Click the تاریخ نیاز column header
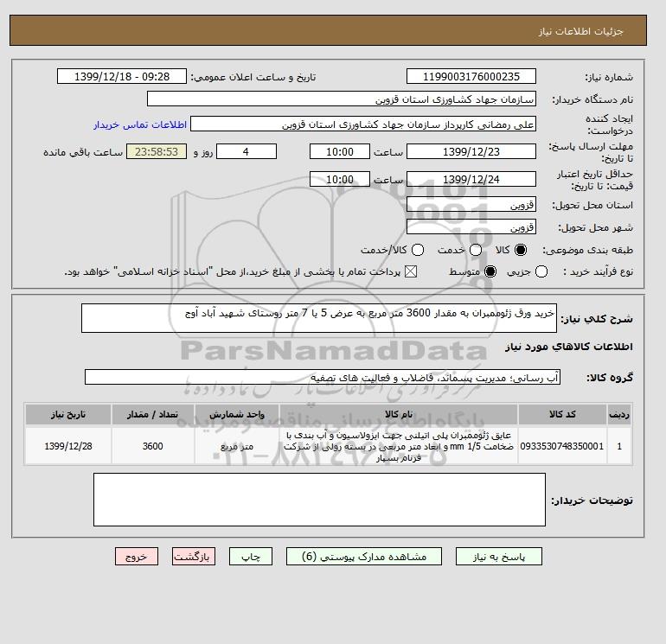Image resolution: width=666 pixels, height=644 pixels. point(68,414)
